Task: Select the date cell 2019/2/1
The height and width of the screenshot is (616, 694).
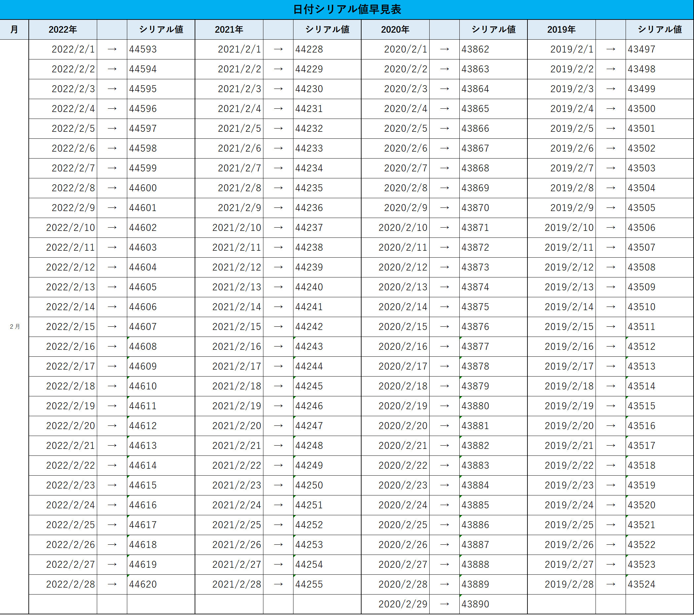Action: tap(561, 50)
